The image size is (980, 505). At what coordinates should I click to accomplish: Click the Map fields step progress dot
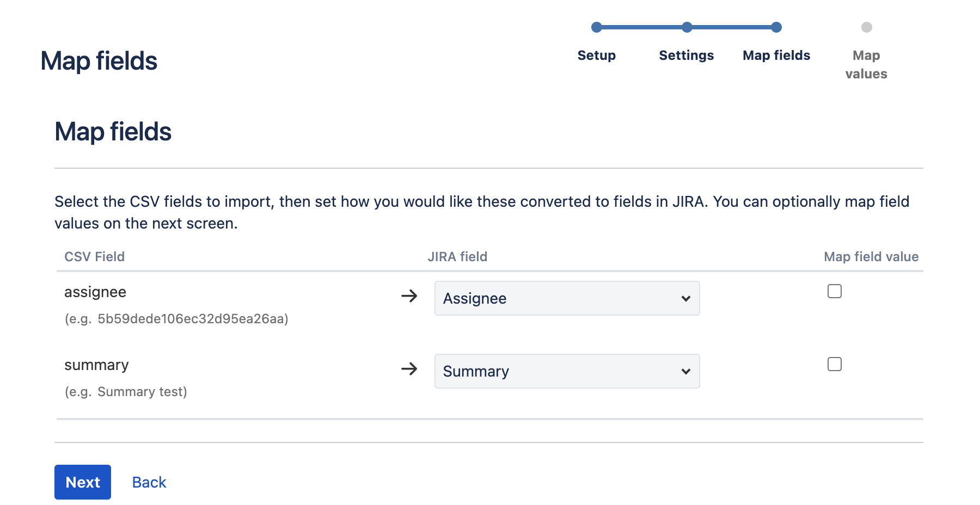tap(776, 27)
